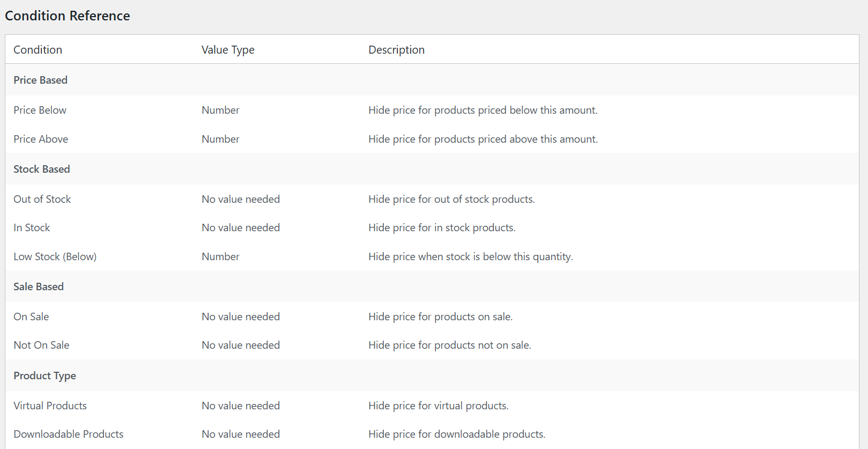Viewport: 868px width, 449px height.
Task: Select the 'Sale Based' group row
Action: pyautogui.click(x=432, y=286)
